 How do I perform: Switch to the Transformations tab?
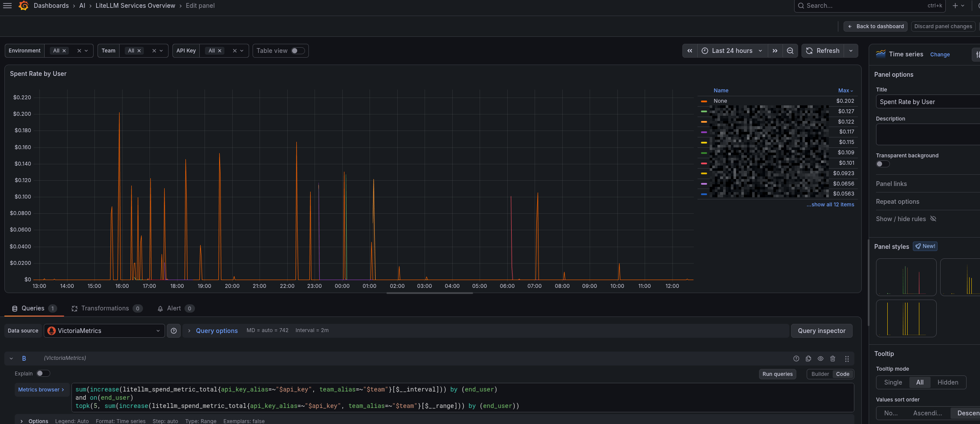coord(107,309)
